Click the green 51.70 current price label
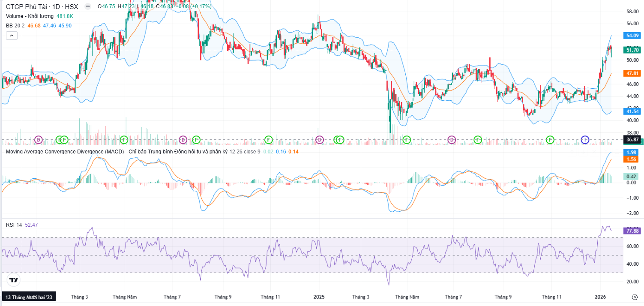Viewport: 644px width, 306px height. (x=632, y=50)
